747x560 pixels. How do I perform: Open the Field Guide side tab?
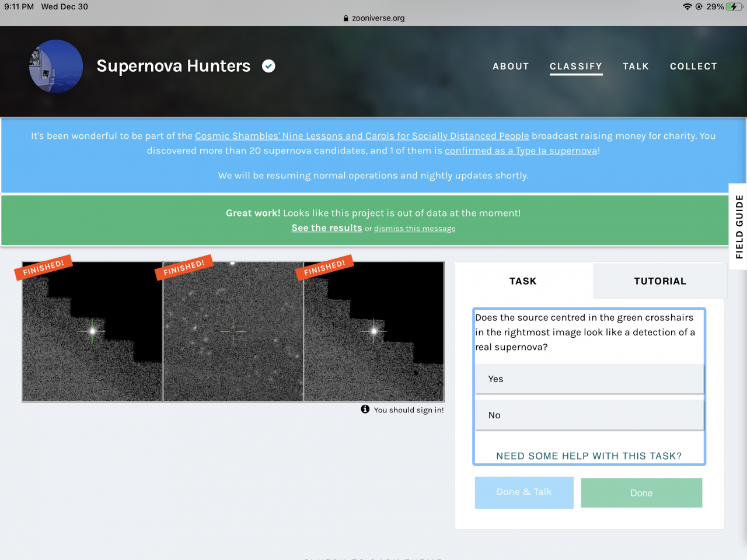[x=738, y=226]
